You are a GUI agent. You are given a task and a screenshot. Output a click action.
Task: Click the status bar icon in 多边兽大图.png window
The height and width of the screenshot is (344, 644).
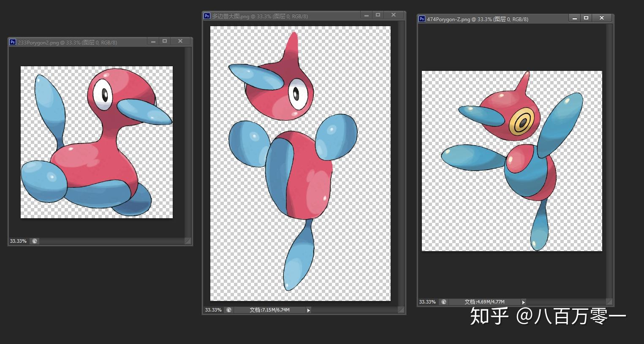(229, 310)
